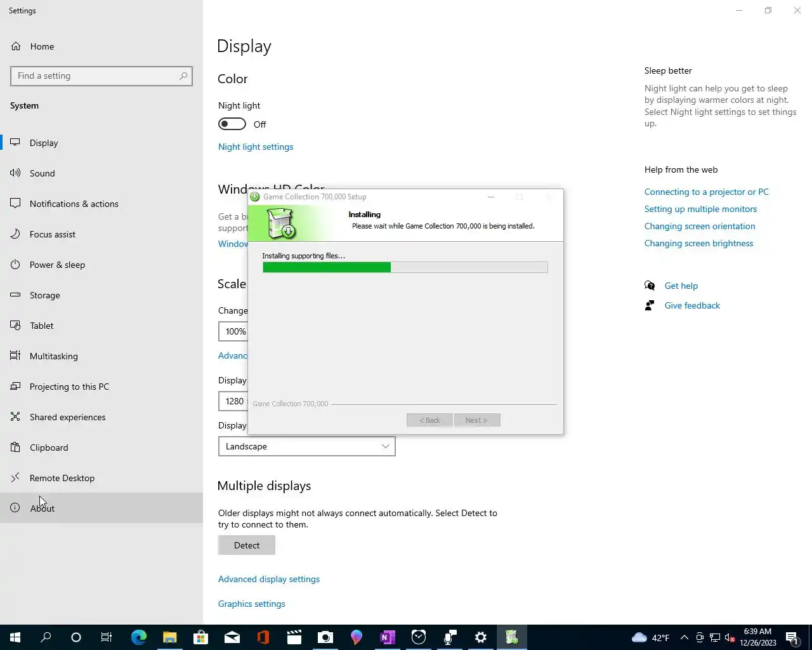Open the Mail app from taskbar
Screen dimensions: 812x650
tap(232, 637)
